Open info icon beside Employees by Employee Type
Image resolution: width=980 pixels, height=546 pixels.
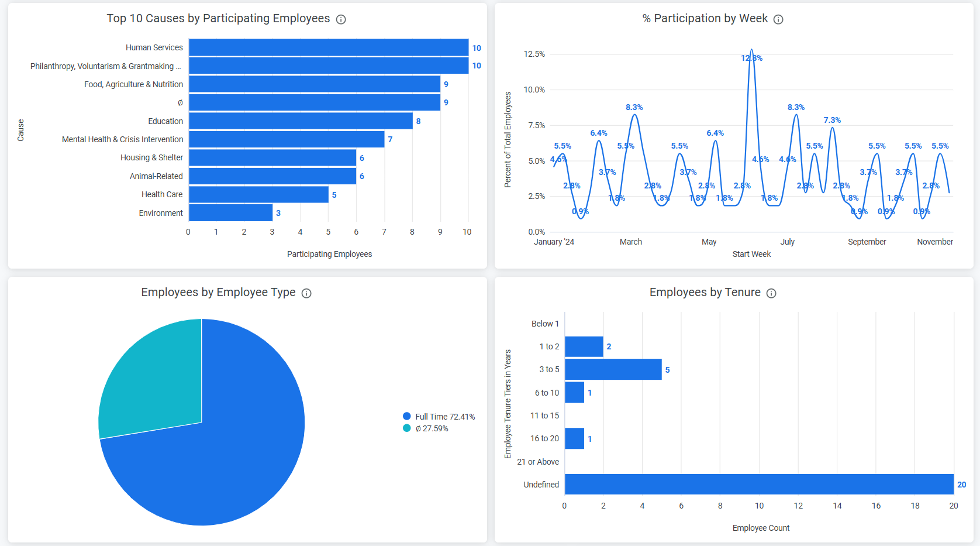pos(306,293)
